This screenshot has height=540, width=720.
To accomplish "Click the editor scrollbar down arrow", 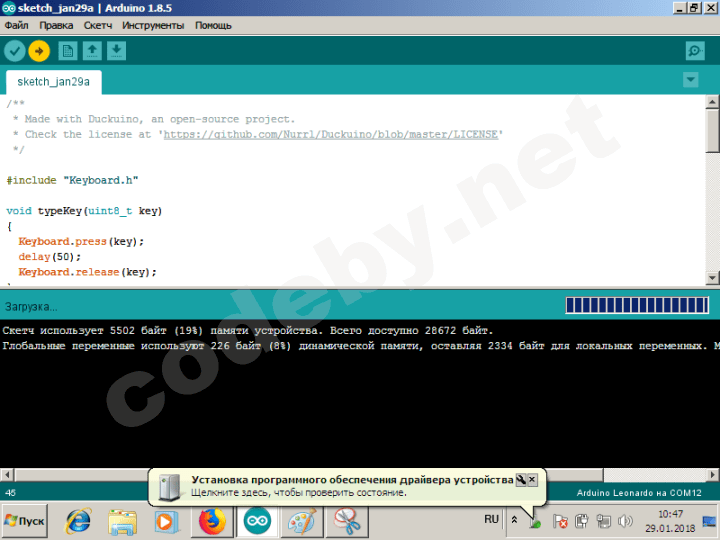I will coord(712,278).
